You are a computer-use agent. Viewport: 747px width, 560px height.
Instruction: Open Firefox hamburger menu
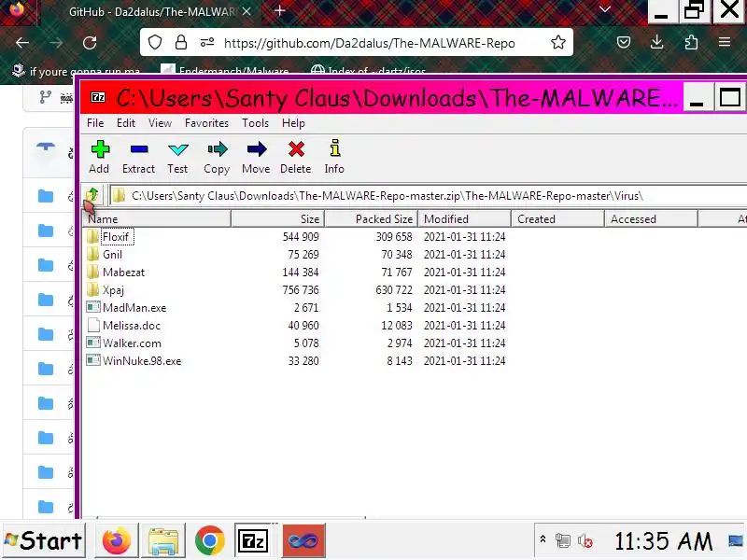point(725,42)
